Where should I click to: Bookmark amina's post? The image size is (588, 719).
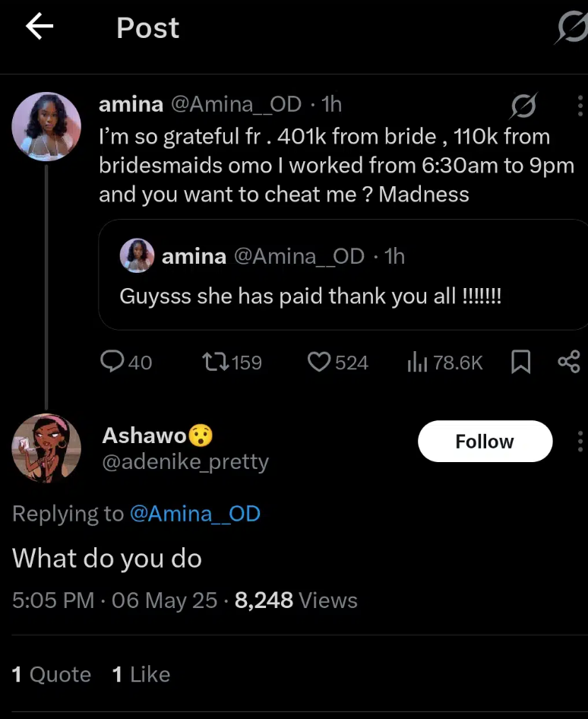coord(520,363)
